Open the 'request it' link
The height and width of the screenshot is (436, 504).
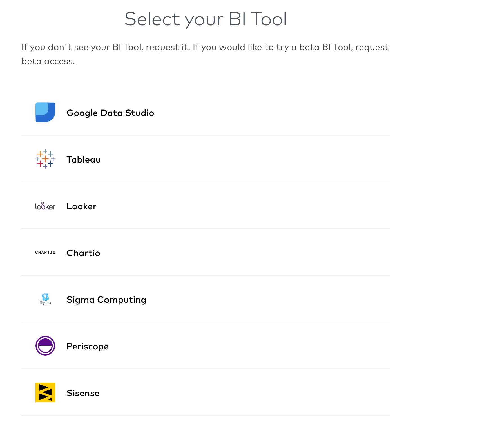pyautogui.click(x=167, y=47)
